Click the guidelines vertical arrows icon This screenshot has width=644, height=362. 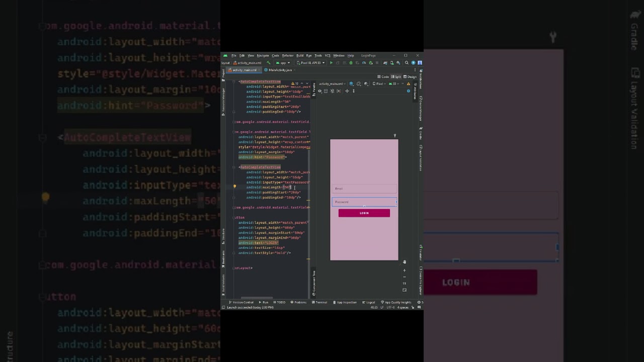point(354,91)
